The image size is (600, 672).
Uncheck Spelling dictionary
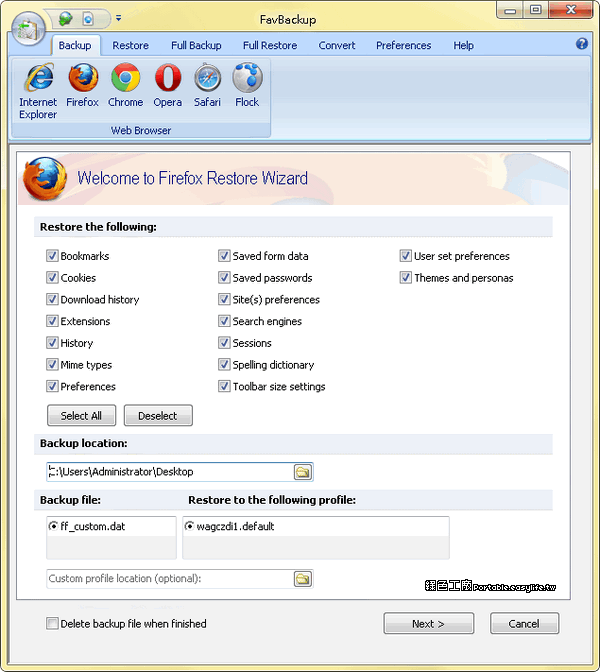coord(224,365)
